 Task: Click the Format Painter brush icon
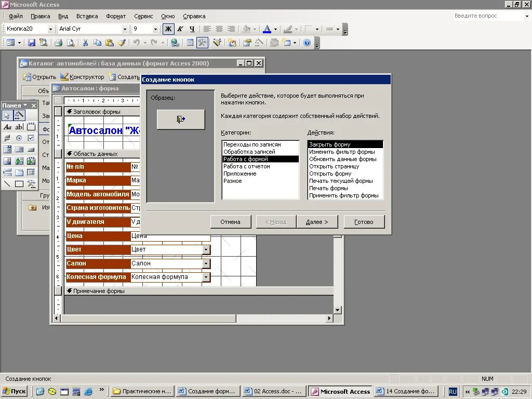(x=122, y=43)
